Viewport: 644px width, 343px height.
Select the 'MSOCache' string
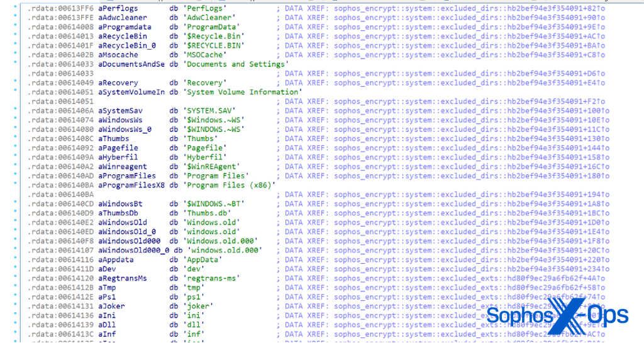point(204,55)
